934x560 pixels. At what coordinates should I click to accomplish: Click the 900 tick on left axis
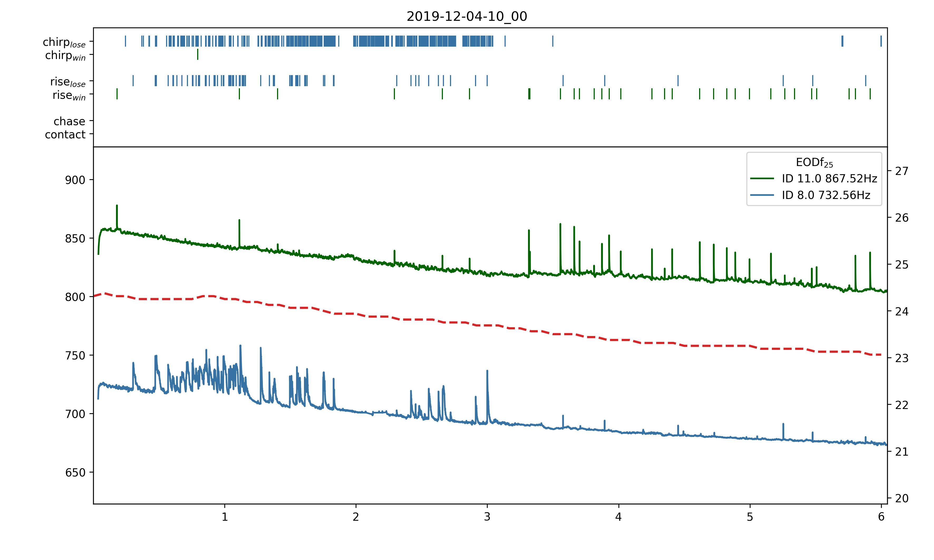point(75,180)
